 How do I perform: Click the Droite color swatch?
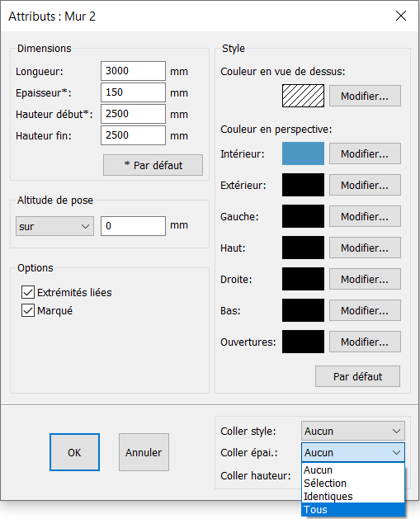pos(303,279)
